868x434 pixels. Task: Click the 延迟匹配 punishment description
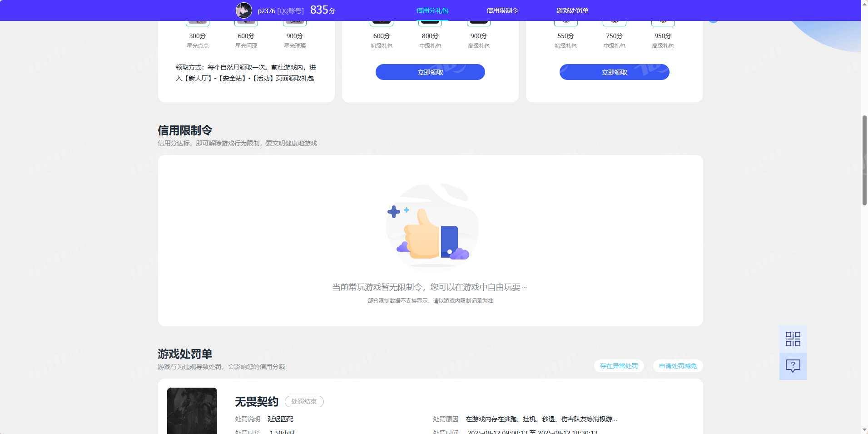click(x=280, y=419)
